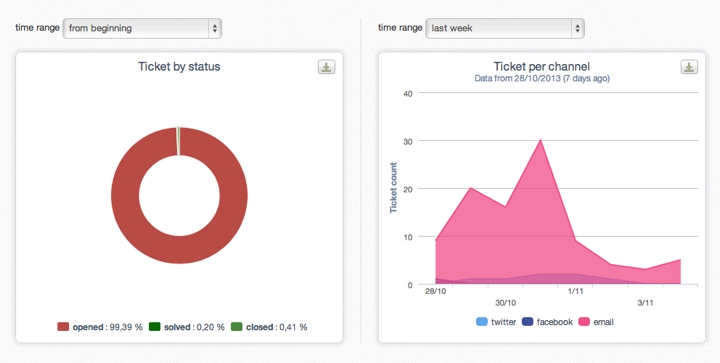This screenshot has width=720, height=363.
Task: Click the 'email' legend label
Action: click(603, 322)
